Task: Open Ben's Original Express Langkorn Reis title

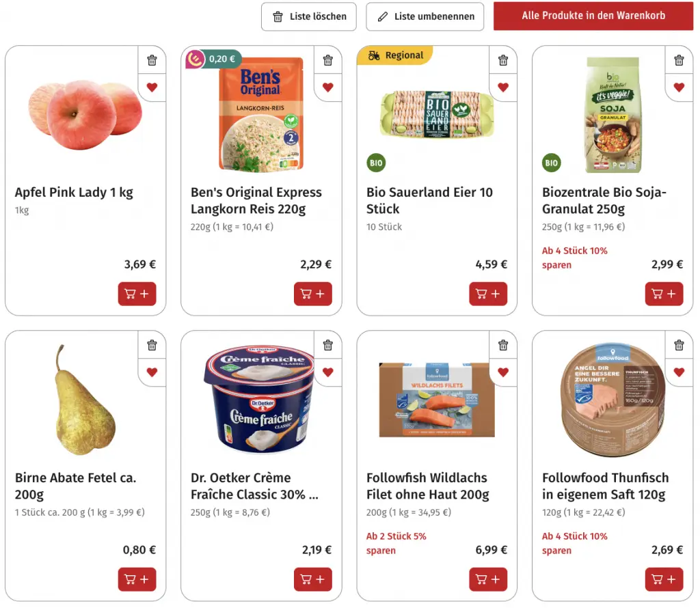Action: [x=256, y=200]
